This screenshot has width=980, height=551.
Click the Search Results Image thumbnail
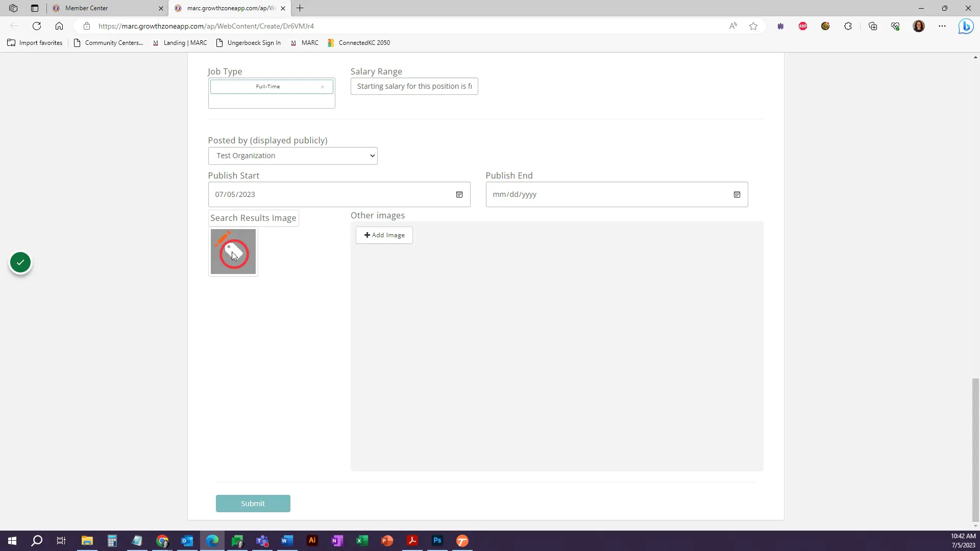(233, 252)
